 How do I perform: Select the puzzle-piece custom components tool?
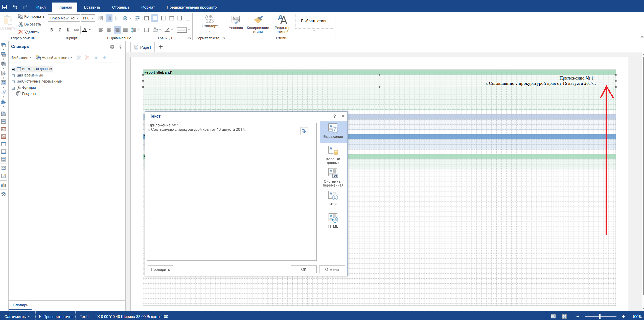(x=4, y=102)
